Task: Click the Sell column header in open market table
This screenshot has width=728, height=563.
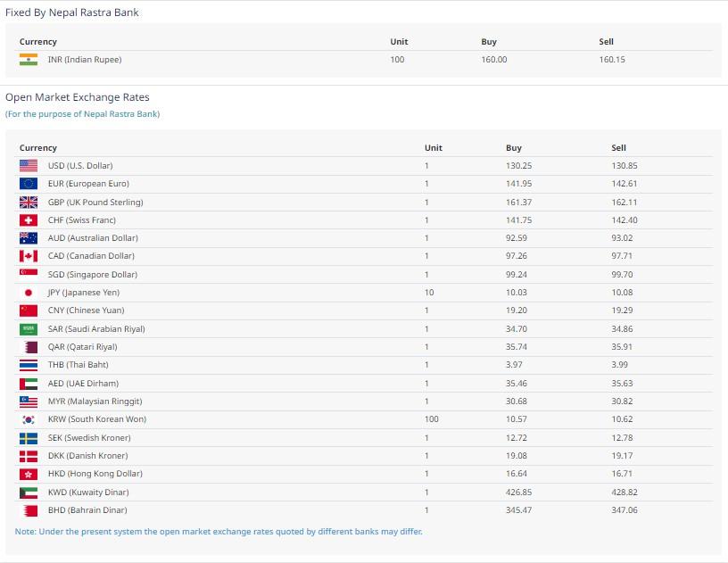Action: click(x=618, y=148)
